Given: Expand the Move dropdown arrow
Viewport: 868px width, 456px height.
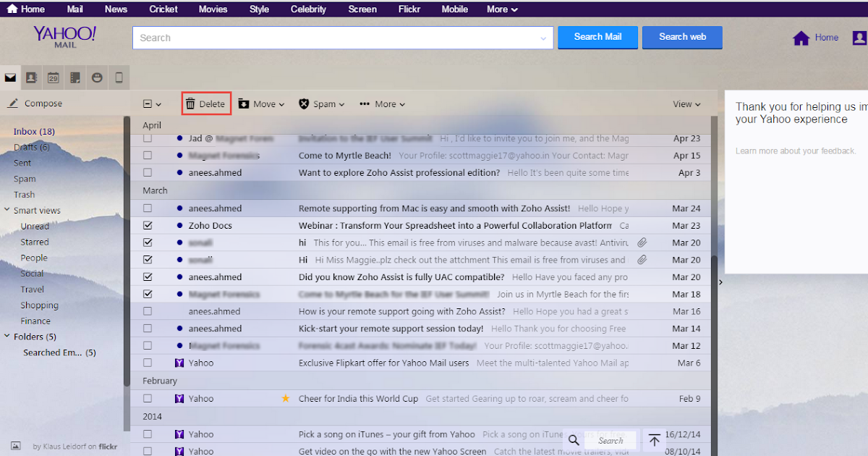Looking at the screenshot, I should [x=281, y=104].
